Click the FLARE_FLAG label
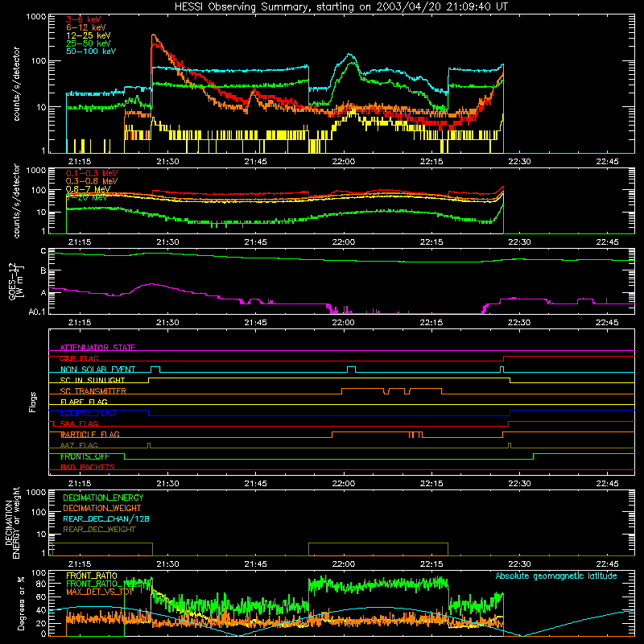 pos(84,402)
